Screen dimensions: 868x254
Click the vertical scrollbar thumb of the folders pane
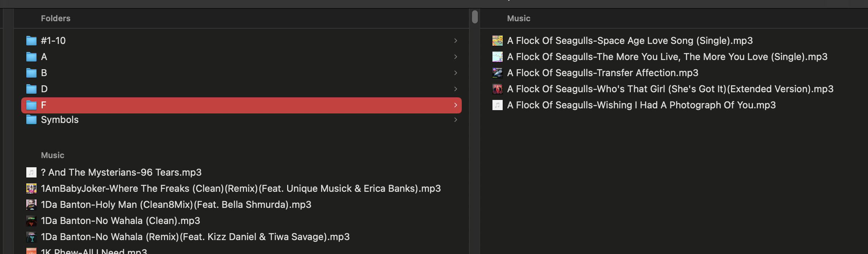pos(475,17)
